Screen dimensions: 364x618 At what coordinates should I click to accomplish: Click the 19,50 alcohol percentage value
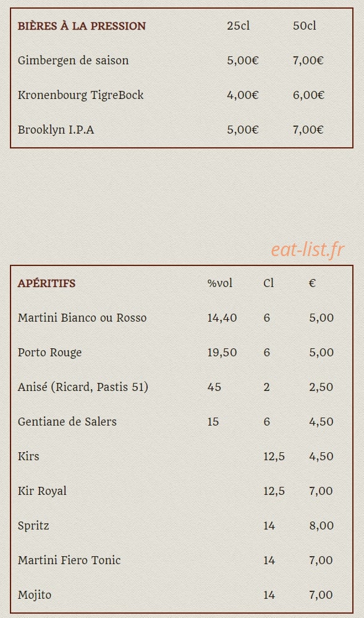222,353
